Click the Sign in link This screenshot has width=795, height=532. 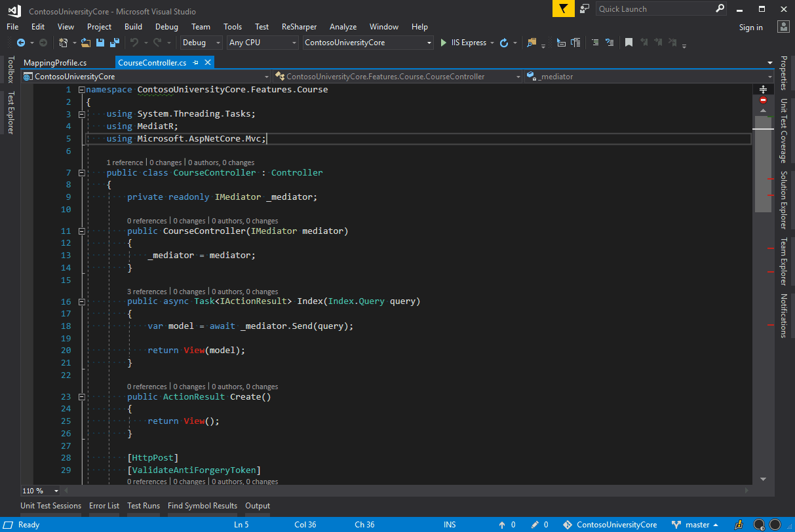click(751, 28)
